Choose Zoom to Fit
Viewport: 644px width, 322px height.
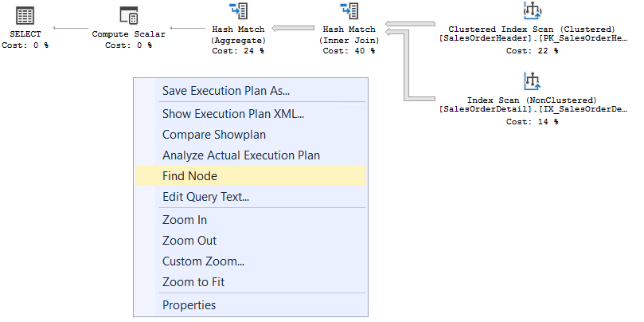(x=193, y=282)
